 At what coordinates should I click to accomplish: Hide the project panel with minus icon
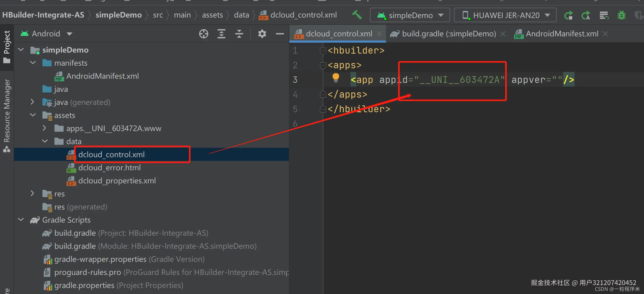pyautogui.click(x=280, y=34)
